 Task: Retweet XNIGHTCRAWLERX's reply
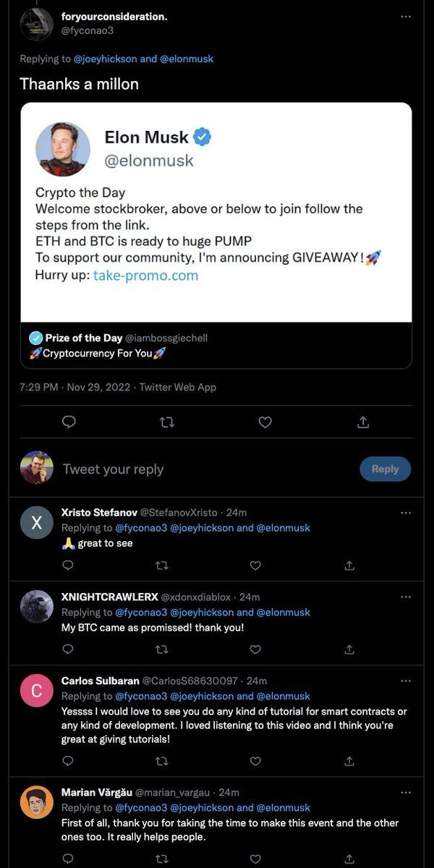tap(162, 650)
